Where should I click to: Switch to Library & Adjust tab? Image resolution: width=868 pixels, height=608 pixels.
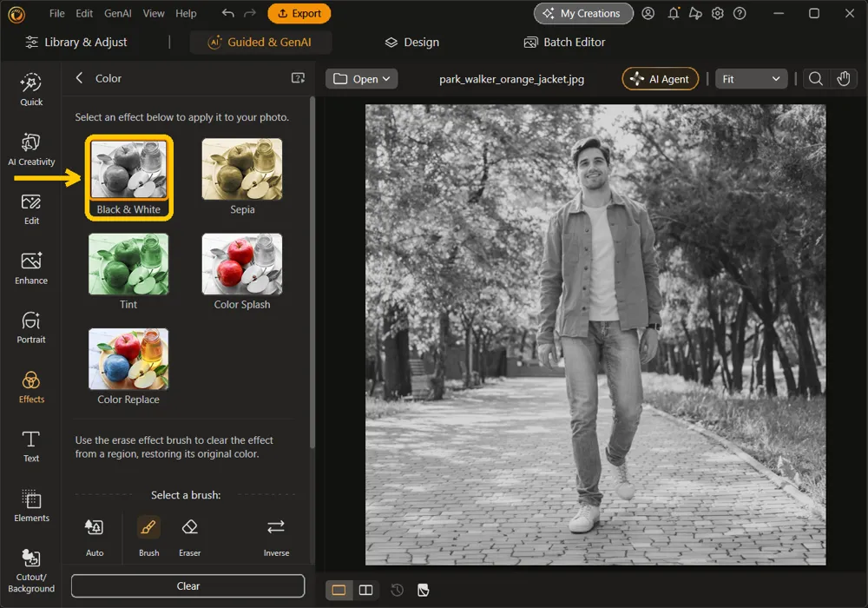pyautogui.click(x=76, y=42)
